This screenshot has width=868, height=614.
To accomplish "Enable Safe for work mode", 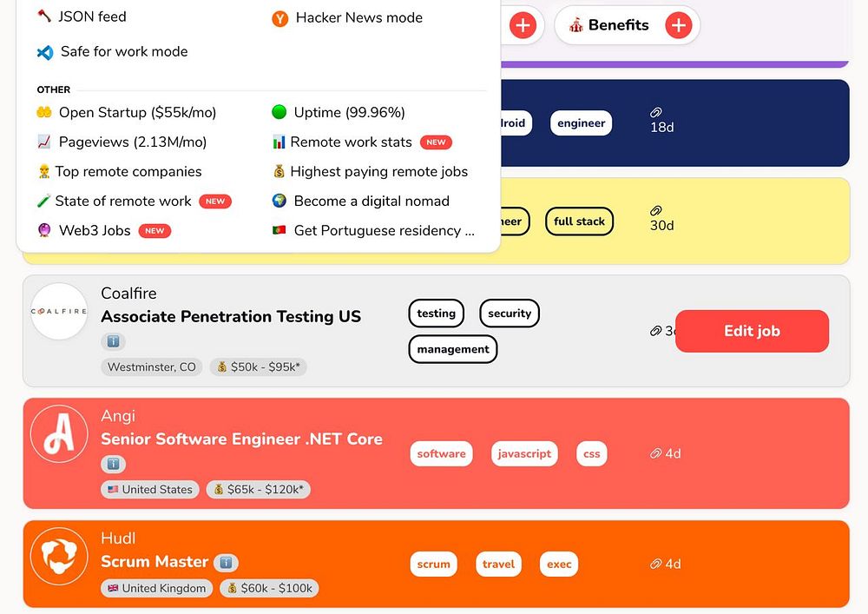I will tap(123, 51).
